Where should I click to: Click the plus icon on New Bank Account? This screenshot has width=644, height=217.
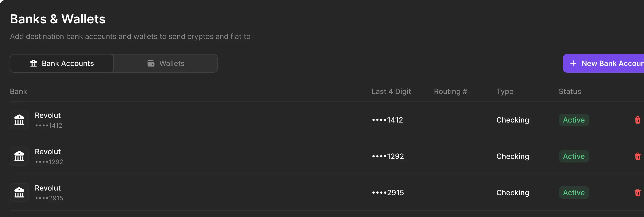(x=573, y=63)
